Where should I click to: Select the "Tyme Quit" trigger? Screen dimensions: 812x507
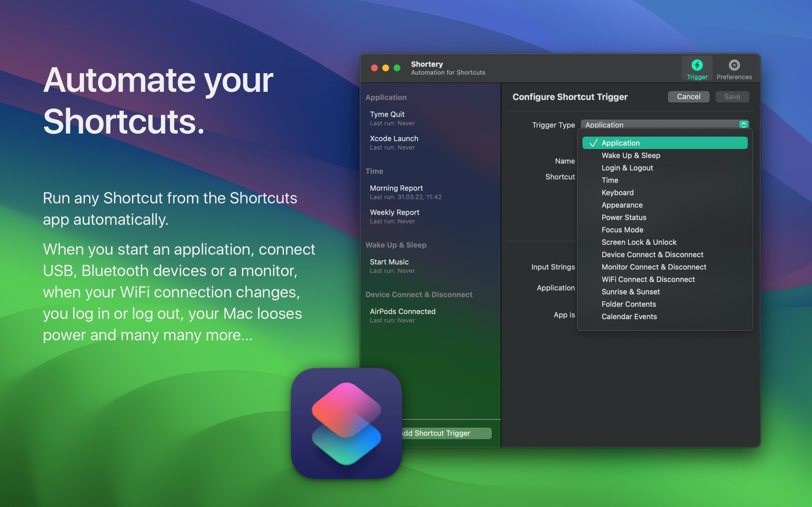tap(387, 114)
